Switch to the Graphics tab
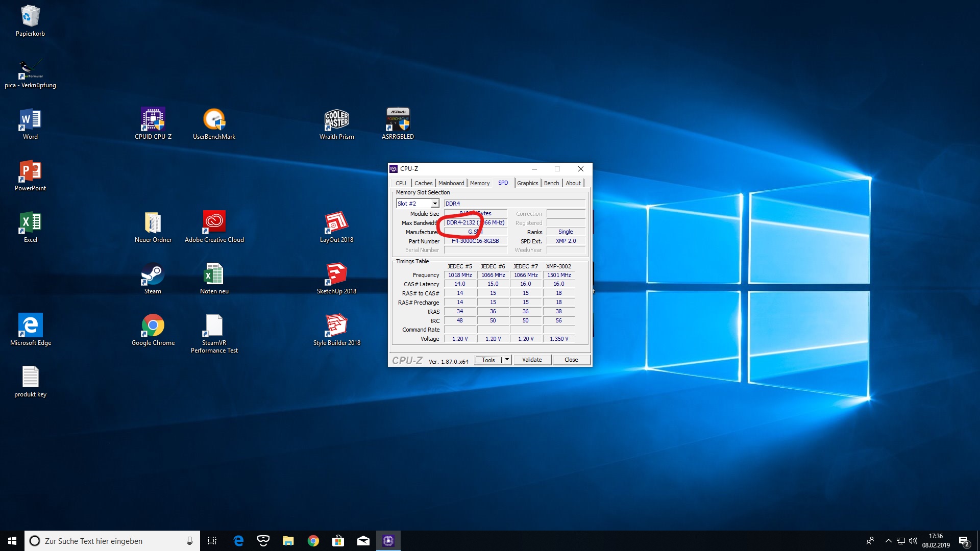 coord(527,183)
